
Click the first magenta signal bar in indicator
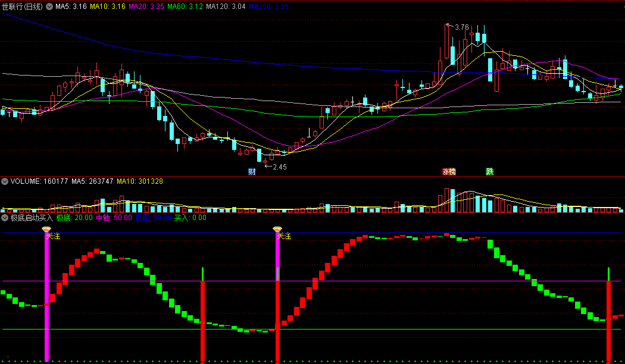46,297
